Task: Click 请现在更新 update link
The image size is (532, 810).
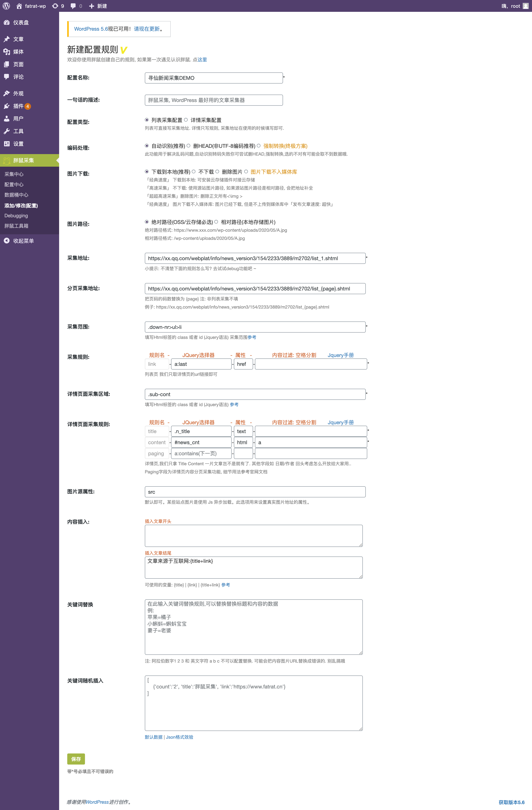Action: tap(147, 29)
